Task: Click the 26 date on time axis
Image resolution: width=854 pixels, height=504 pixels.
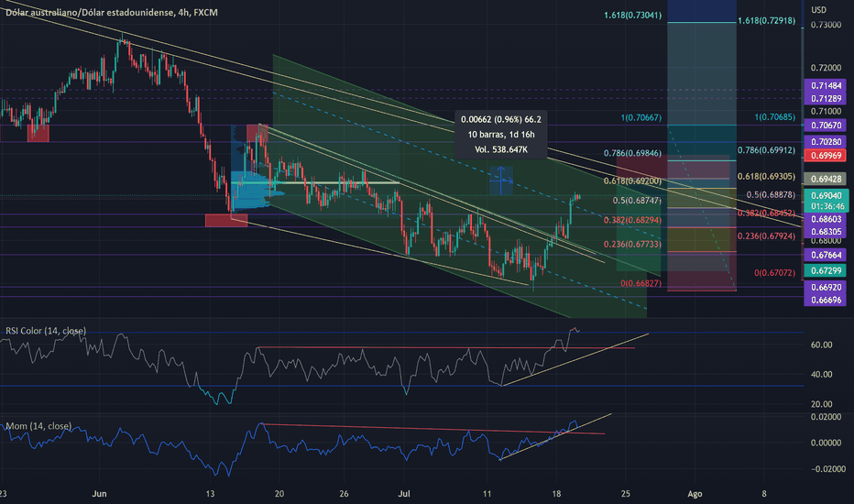Action: tap(343, 494)
